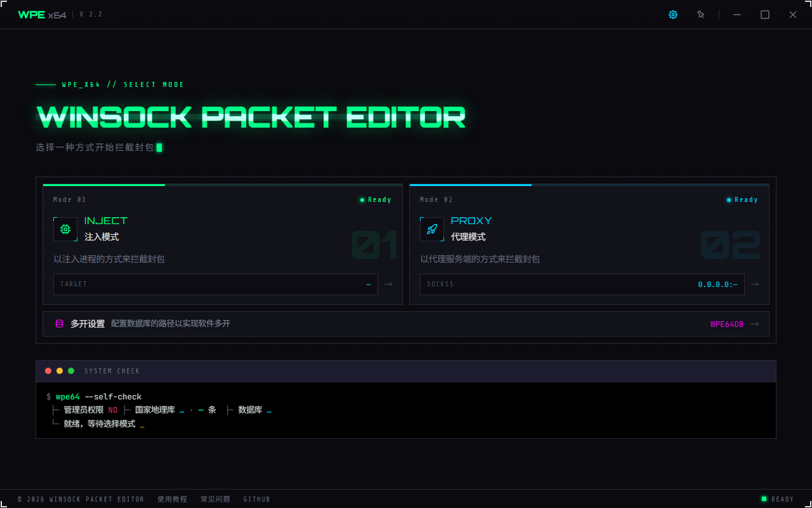Pin the window with the pin icon
This screenshot has width=812, height=508.
701,15
